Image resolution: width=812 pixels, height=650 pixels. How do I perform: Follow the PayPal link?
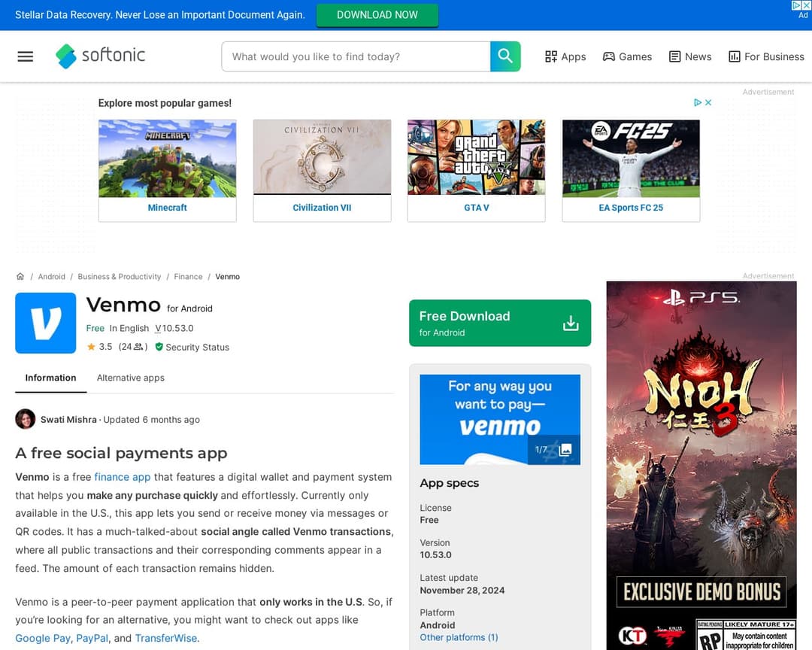pyautogui.click(x=92, y=638)
